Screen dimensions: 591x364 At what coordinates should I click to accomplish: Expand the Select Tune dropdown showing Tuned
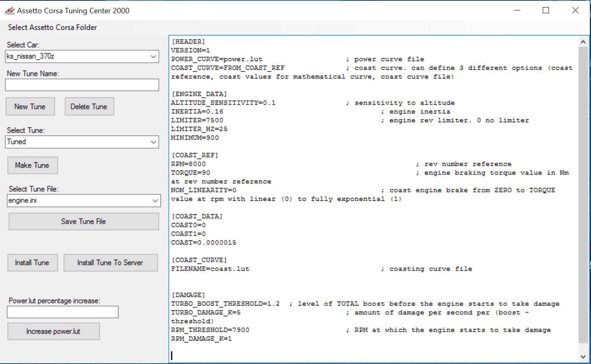coord(82,142)
